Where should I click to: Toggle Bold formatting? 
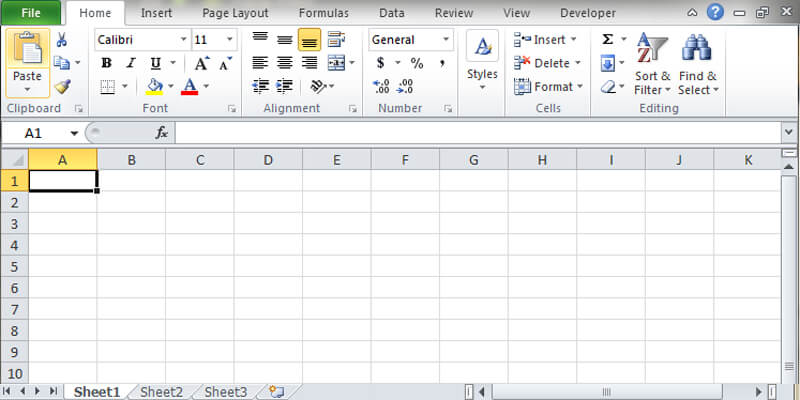pyautogui.click(x=106, y=63)
